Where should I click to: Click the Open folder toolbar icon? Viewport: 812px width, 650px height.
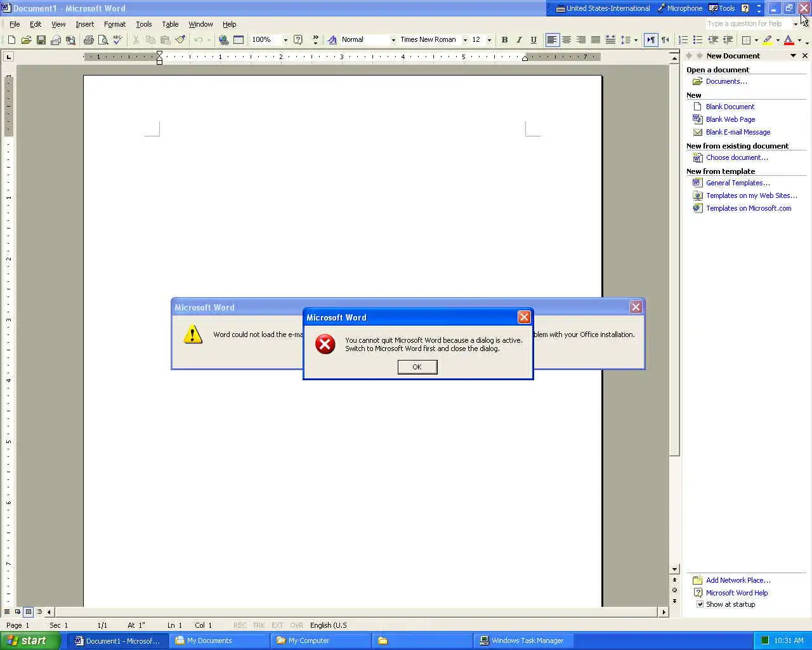point(26,40)
